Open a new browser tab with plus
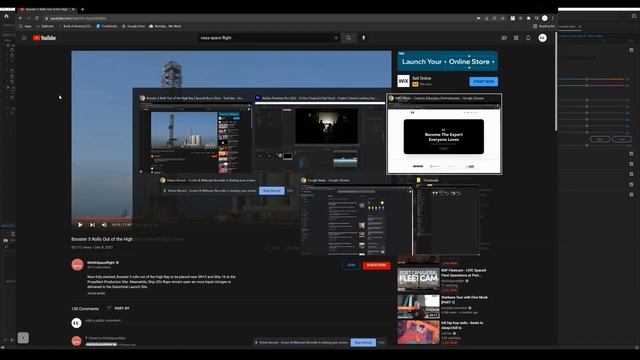The image size is (640, 360). point(82,9)
